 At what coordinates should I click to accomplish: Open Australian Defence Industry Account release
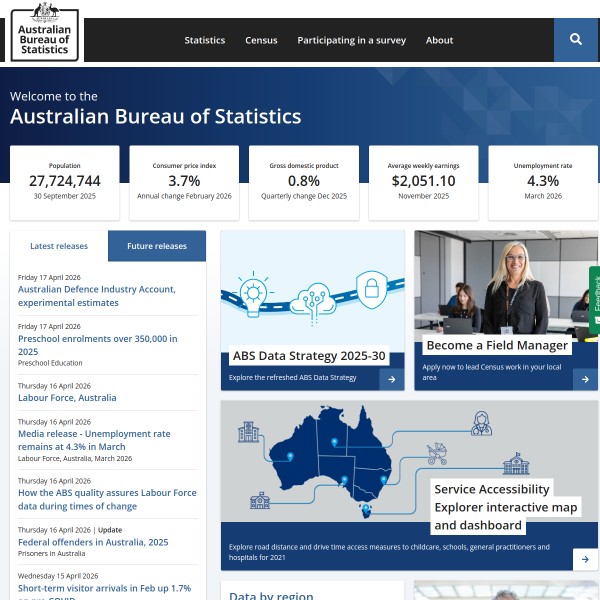pyautogui.click(x=96, y=296)
